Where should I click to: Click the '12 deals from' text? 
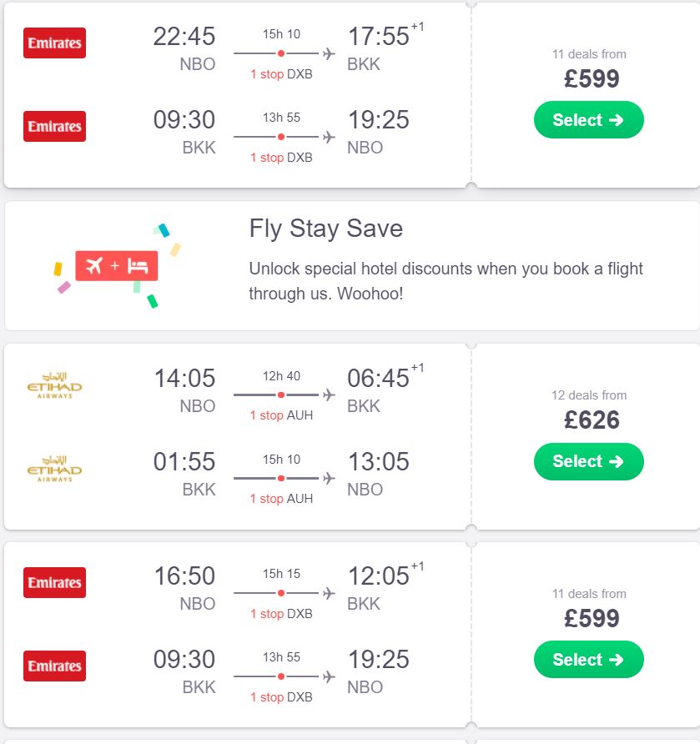click(589, 395)
